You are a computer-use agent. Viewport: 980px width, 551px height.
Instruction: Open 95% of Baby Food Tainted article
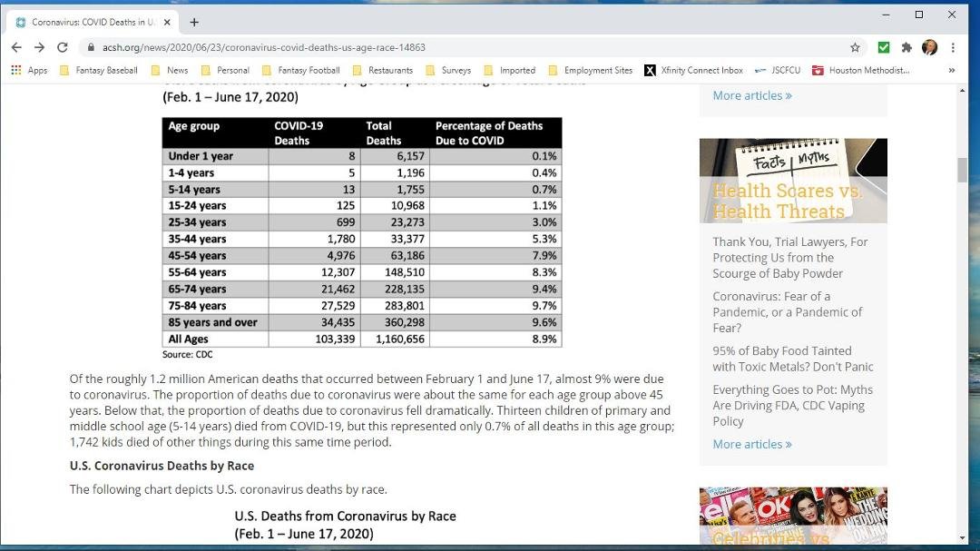792,359
